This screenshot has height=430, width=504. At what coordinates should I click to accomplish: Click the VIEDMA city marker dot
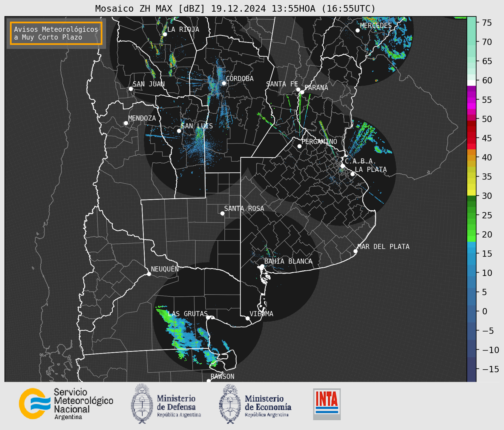tap(248, 318)
